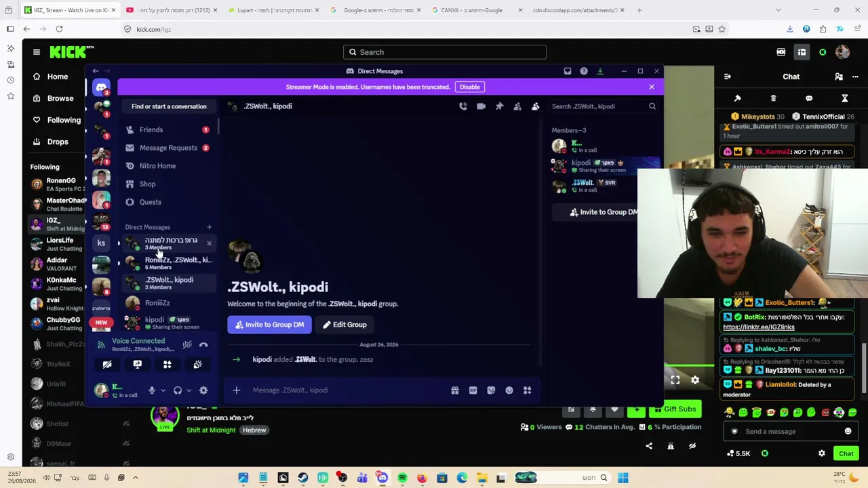The image size is (868, 488).
Task: Open the linktr.ee/IGZlinks link in chat
Action: [x=758, y=327]
